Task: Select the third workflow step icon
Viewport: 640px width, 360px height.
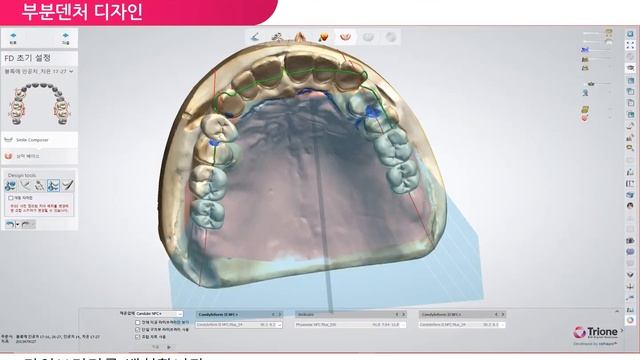Action: tap(300, 37)
